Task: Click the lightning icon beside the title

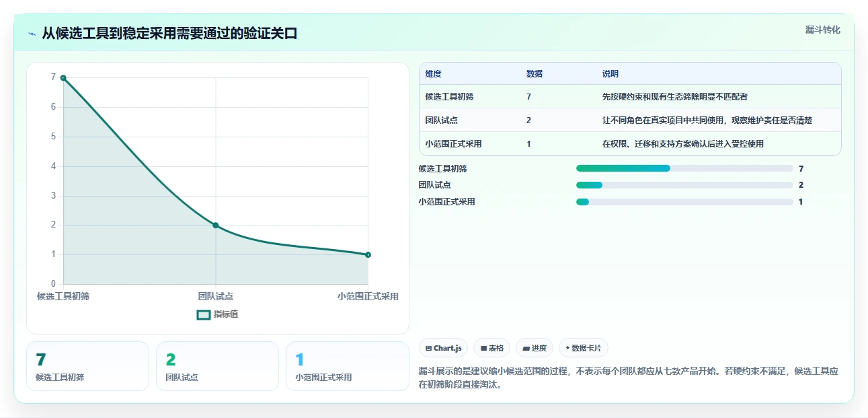Action: click(32, 34)
